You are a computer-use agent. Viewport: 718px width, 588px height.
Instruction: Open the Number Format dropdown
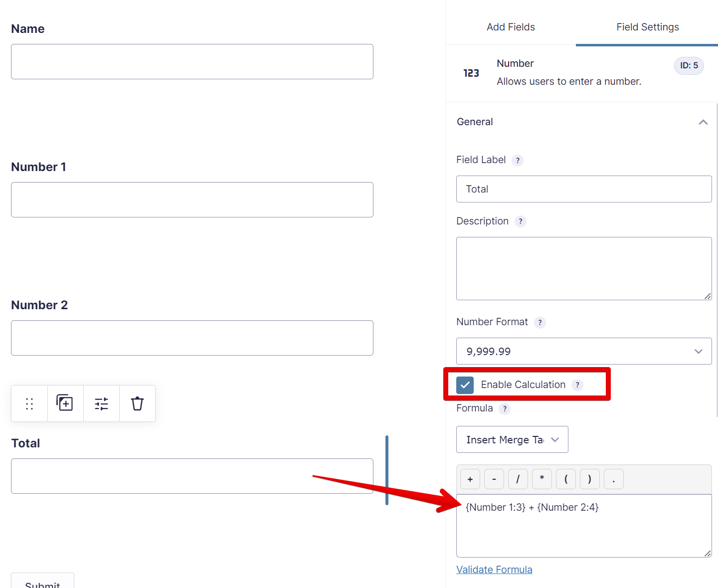click(584, 351)
